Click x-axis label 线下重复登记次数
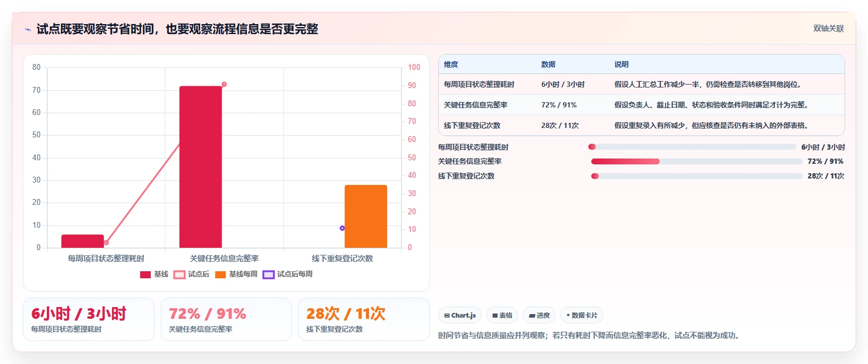868x364 pixels. tap(342, 258)
